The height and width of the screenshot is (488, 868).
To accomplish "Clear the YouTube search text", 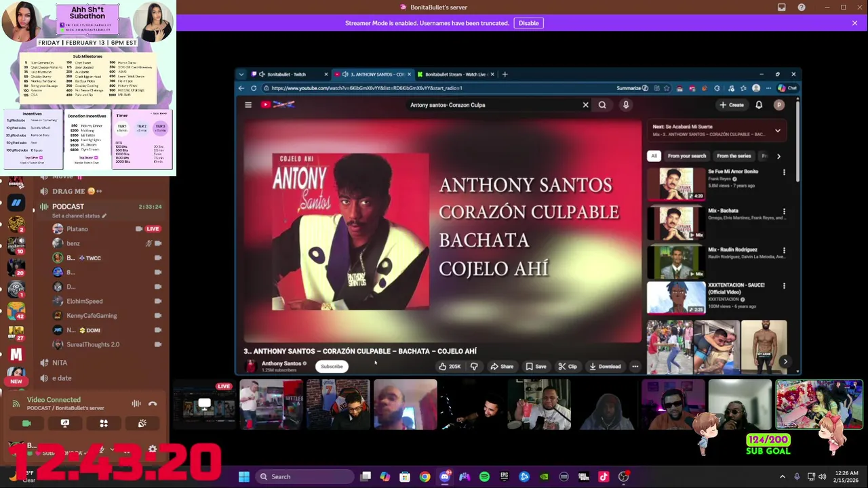I will click(x=585, y=105).
